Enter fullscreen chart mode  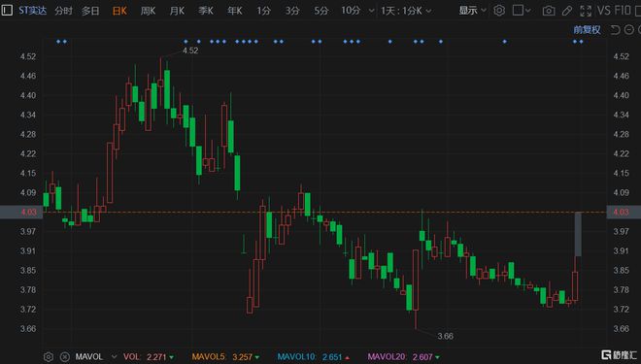click(x=586, y=11)
